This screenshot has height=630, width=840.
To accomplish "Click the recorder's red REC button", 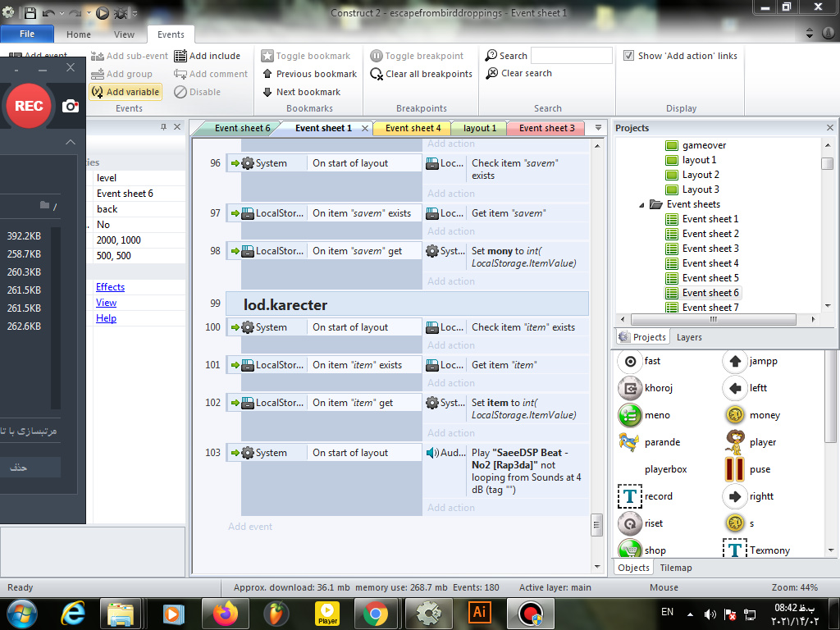I will tap(29, 106).
